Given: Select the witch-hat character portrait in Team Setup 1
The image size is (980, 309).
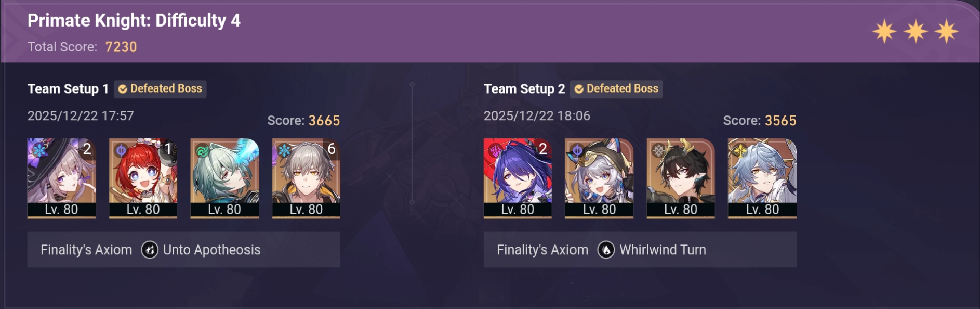Looking at the screenshot, I should [61, 178].
